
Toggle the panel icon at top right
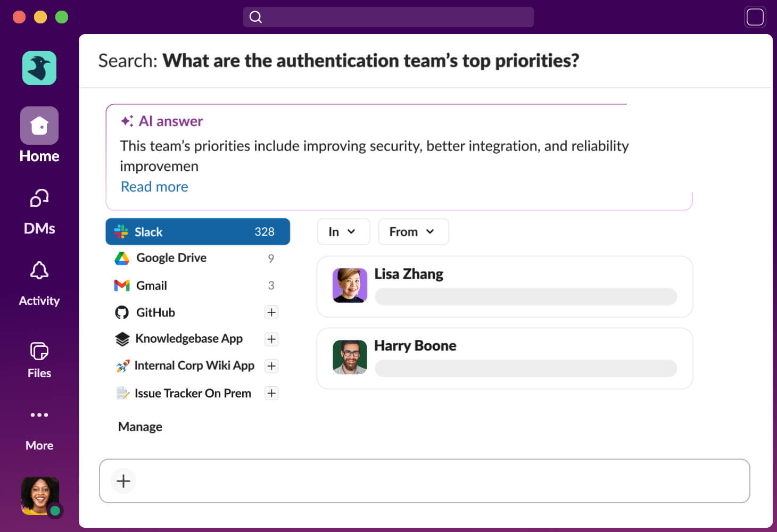point(755,17)
